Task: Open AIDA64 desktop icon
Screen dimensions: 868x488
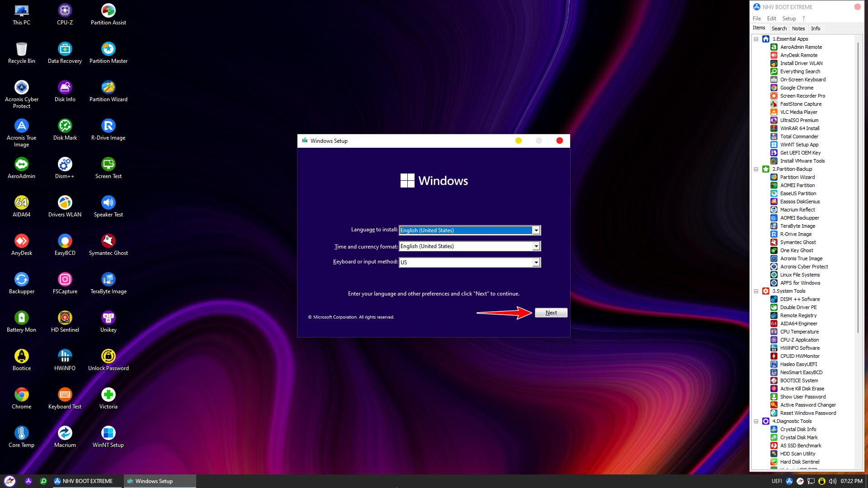Action: [21, 203]
